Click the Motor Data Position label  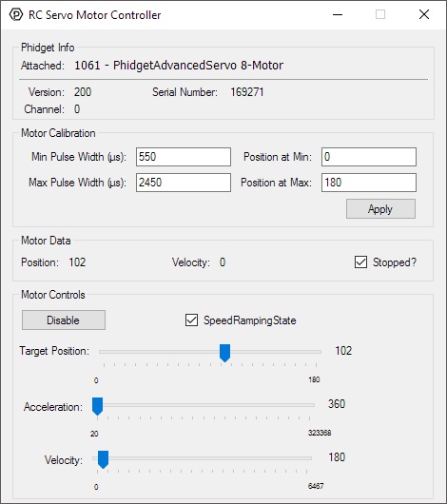coord(40,262)
